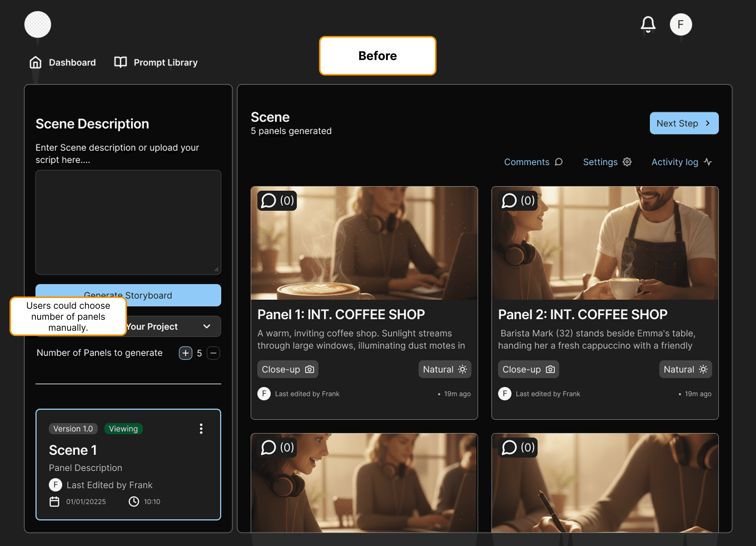Open the Prompt Library book icon
Image resolution: width=756 pixels, height=546 pixels.
(x=120, y=62)
